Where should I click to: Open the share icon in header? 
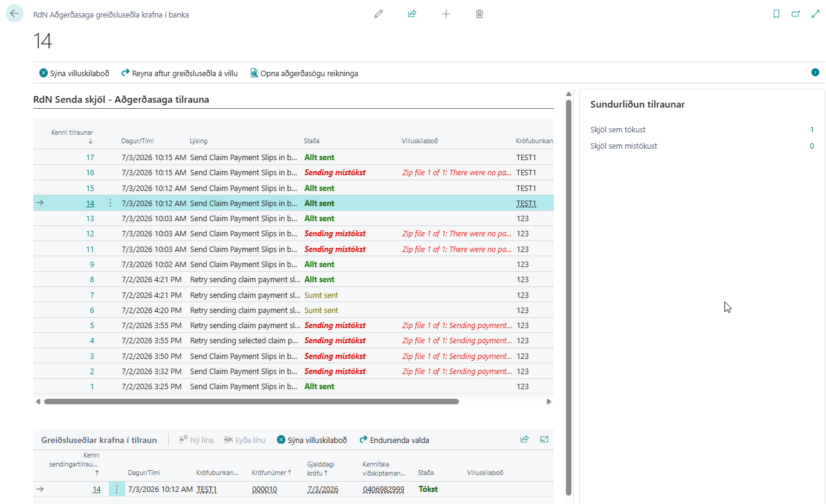pos(412,14)
